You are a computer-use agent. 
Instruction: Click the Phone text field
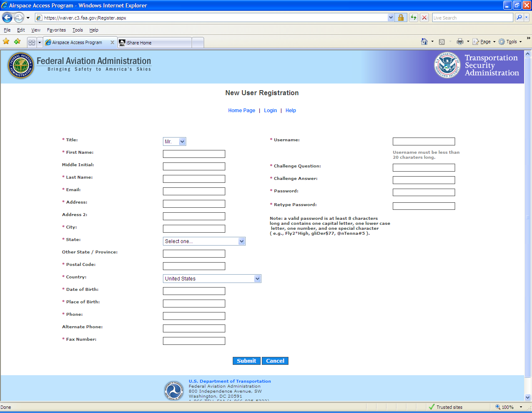coord(194,316)
